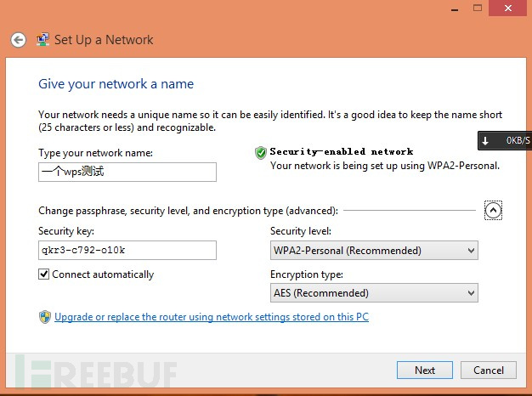The image size is (532, 396).
Task: Collapse advanced settings with chevron button
Action: (493, 211)
